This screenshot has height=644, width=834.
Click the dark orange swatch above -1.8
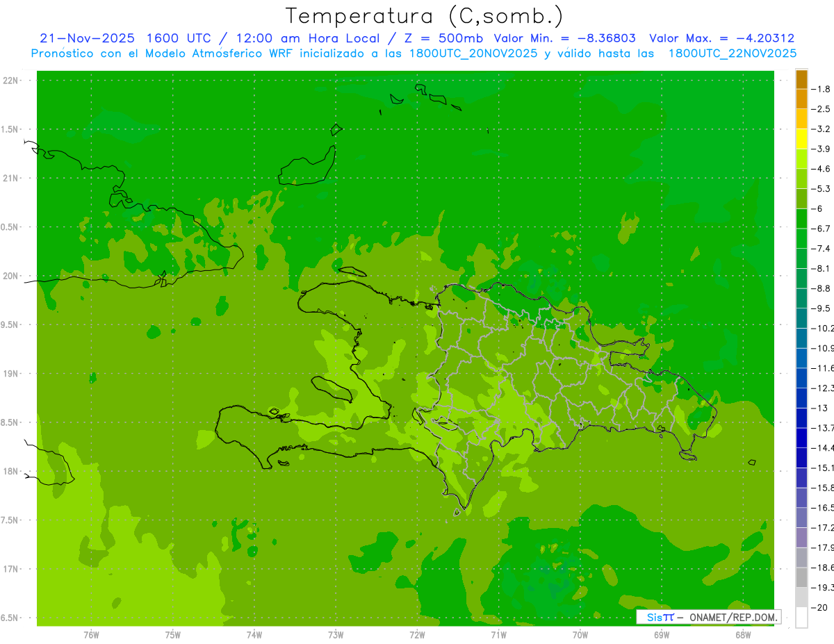pos(801,79)
